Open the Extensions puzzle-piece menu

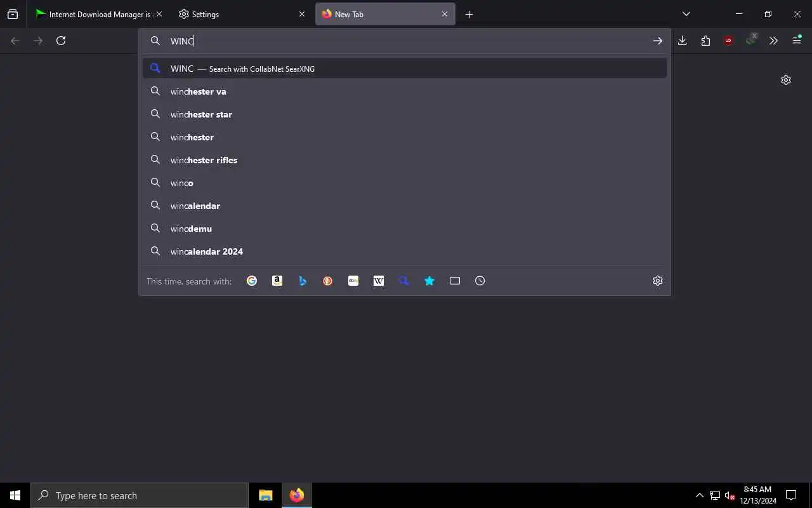click(x=705, y=41)
